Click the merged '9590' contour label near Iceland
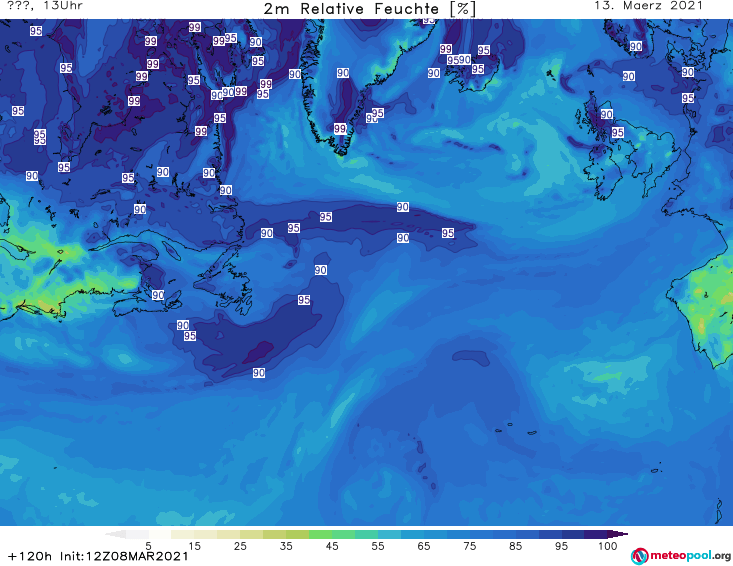 [x=459, y=59]
